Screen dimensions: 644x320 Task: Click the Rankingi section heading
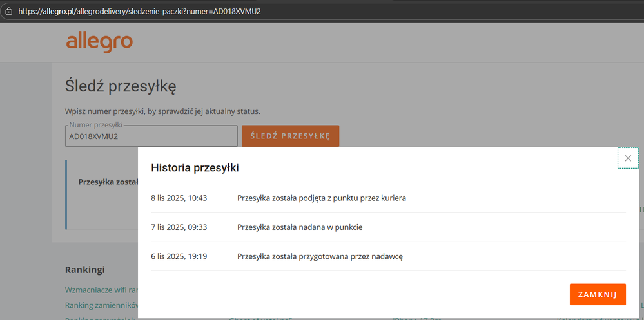85,269
